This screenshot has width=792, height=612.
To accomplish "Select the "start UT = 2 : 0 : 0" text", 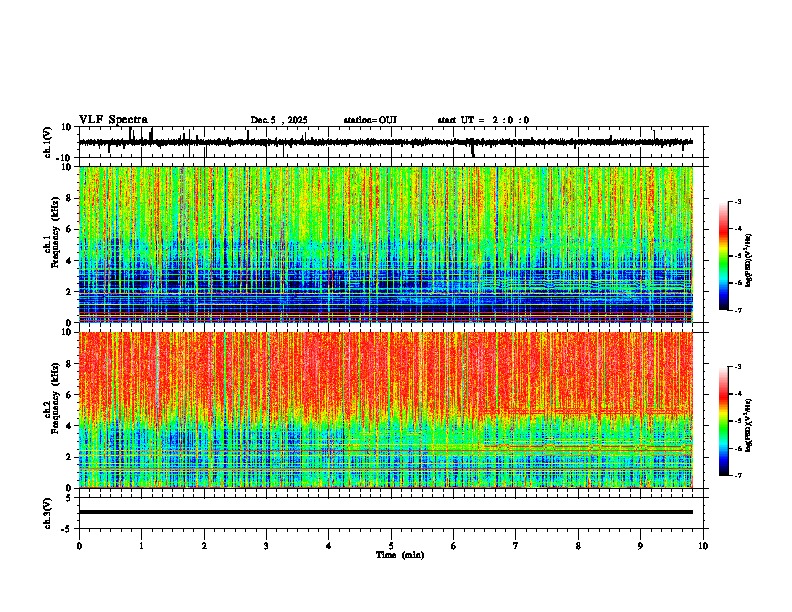I will click(483, 120).
